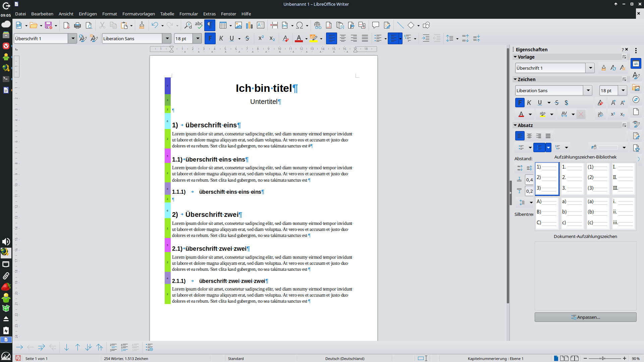Open the paragraph style dropdown Überschrift 1

[x=73, y=39]
